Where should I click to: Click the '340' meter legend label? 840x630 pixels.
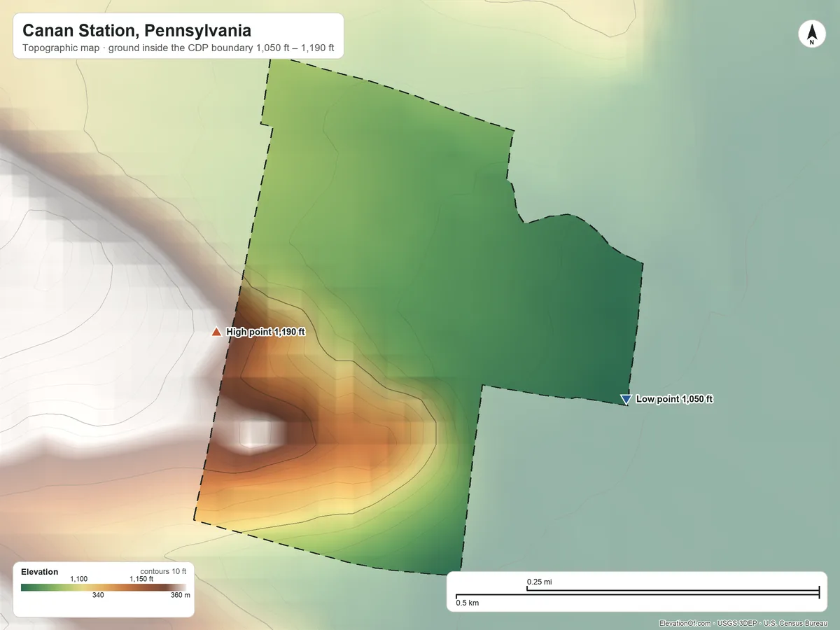(98, 595)
